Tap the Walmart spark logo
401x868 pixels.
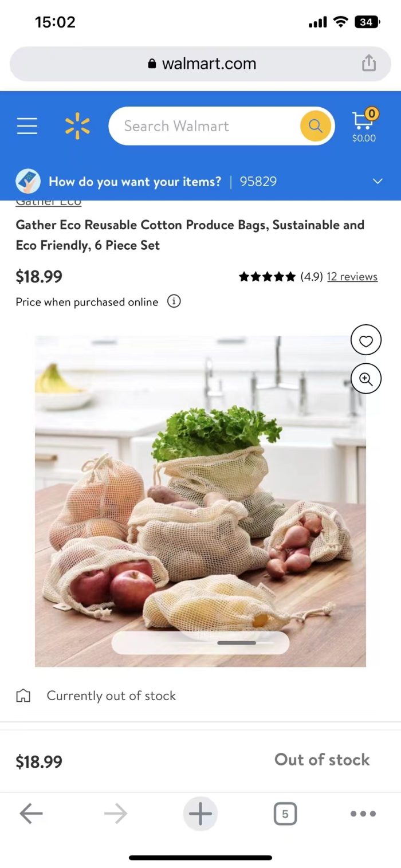(x=77, y=126)
